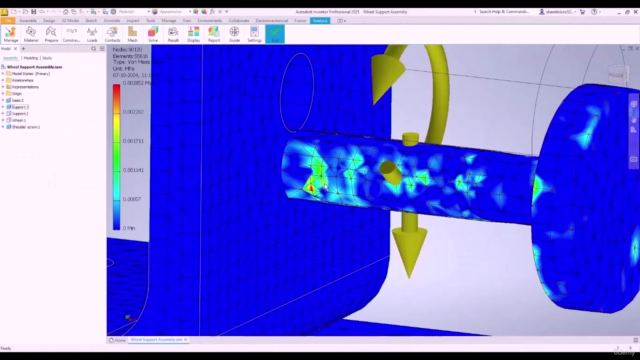
Task: Expand the Support:1 component
Action: click(3, 107)
